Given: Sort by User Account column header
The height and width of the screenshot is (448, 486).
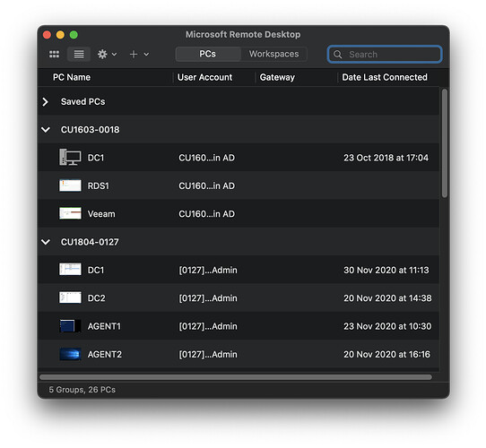Looking at the screenshot, I should (204, 77).
